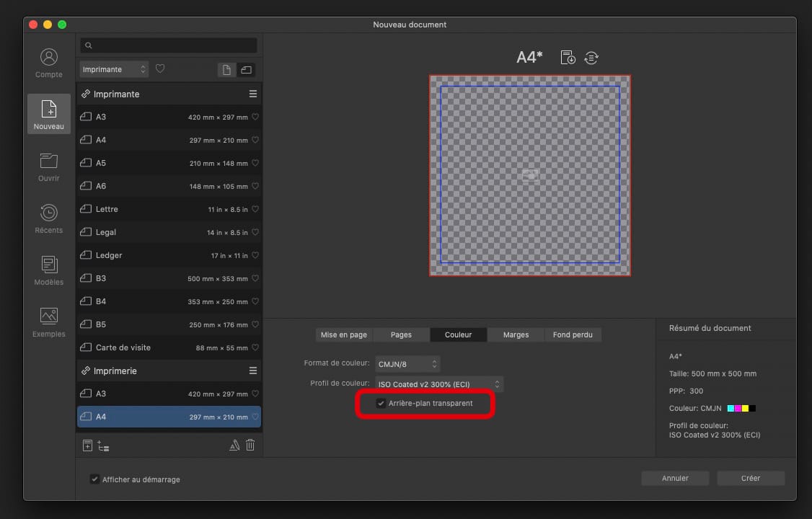Select the Couleur tab
Screen dimensions: 812x519
pos(459,334)
